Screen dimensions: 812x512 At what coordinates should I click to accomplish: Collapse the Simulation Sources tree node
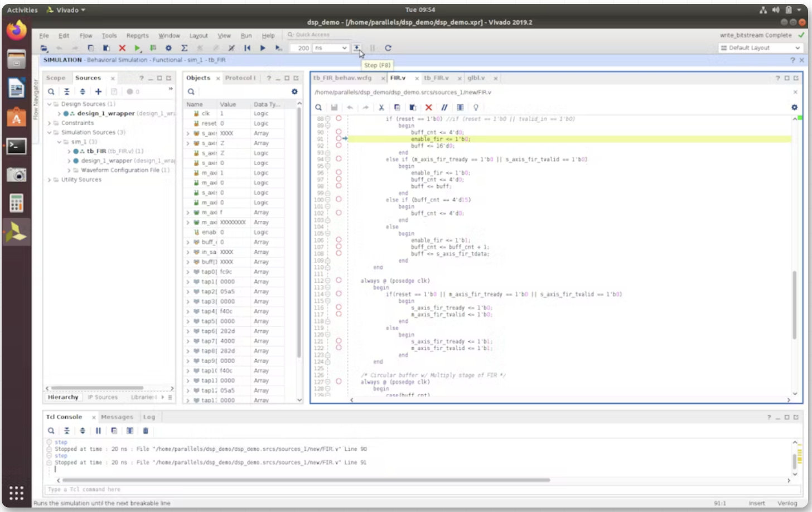(49, 133)
